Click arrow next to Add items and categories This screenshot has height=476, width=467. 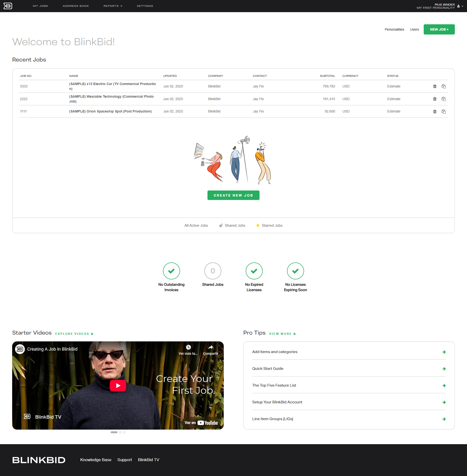[x=444, y=352]
